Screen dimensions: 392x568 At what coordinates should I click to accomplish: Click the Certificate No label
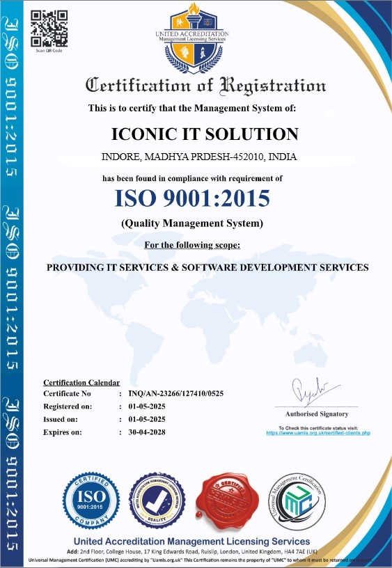pos(67,393)
